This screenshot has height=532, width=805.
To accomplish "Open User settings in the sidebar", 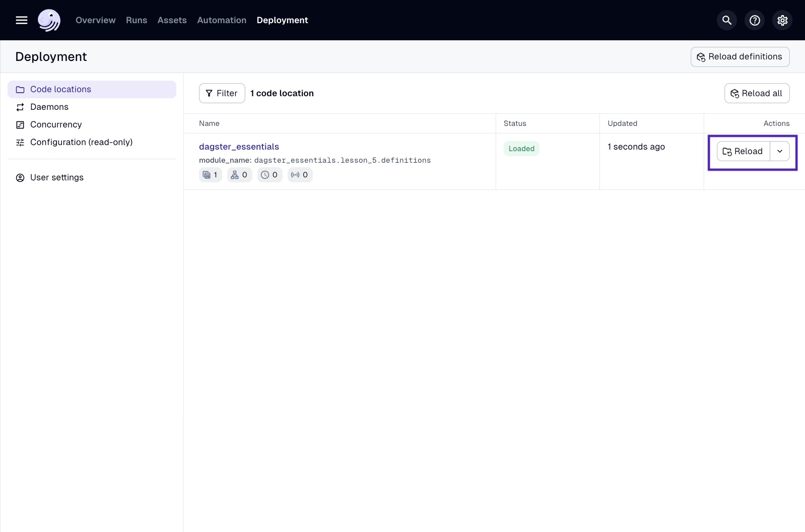I will pos(57,177).
